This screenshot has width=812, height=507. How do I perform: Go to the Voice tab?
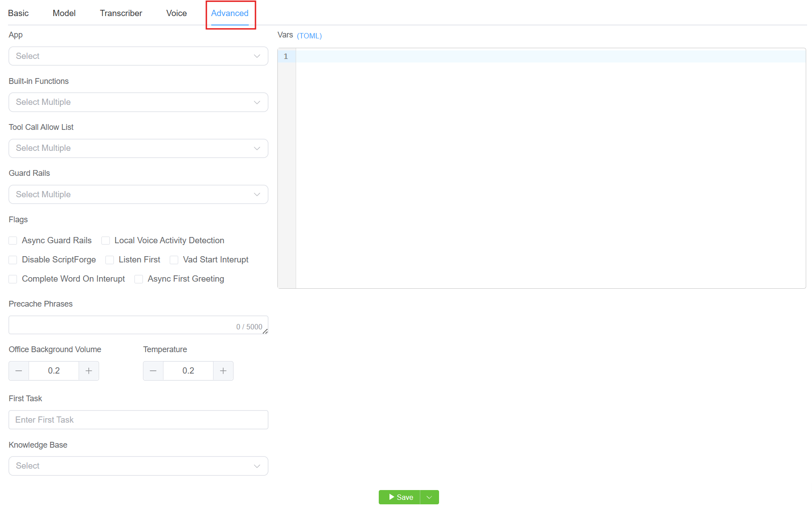pos(176,13)
